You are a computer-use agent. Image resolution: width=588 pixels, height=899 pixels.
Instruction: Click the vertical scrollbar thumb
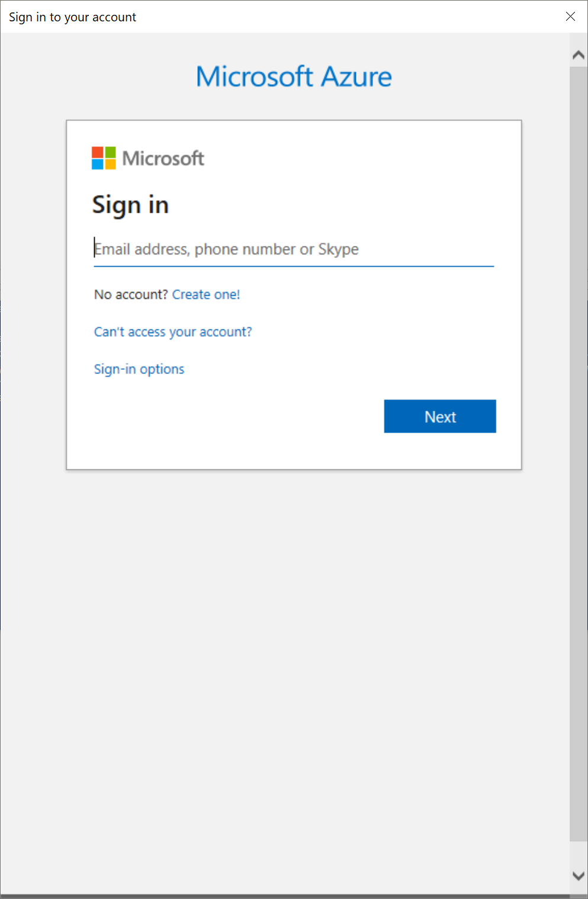pyautogui.click(x=579, y=450)
